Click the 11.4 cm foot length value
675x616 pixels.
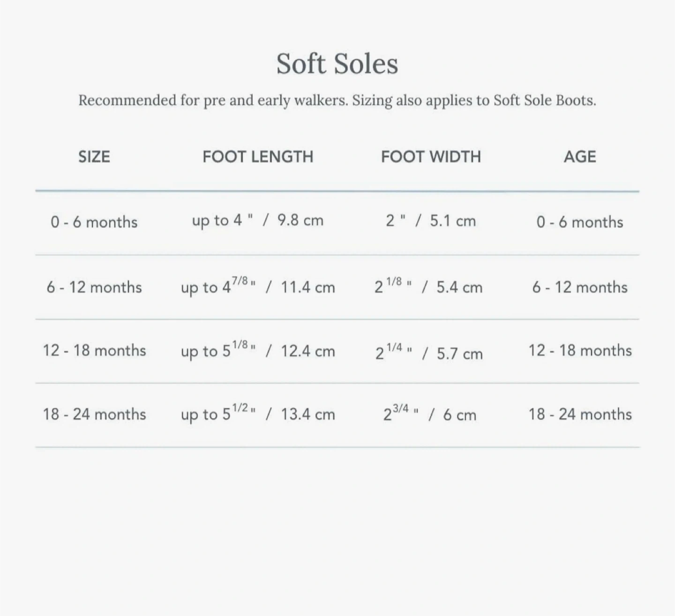(308, 287)
